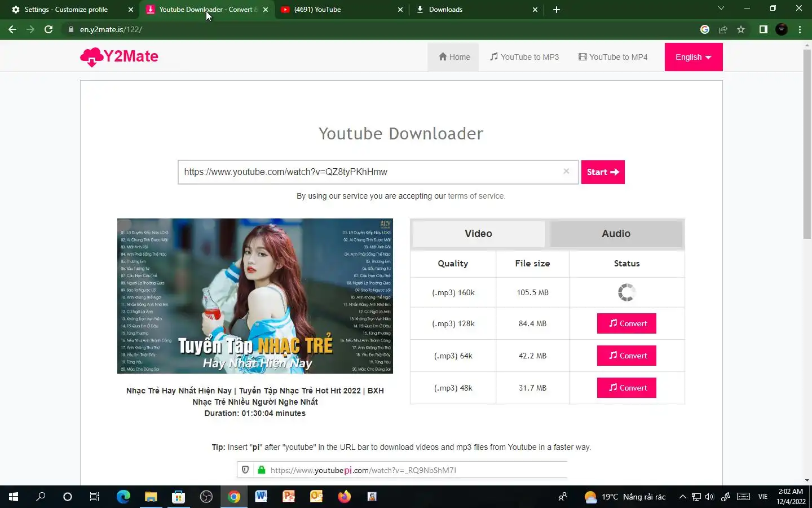Launch Microsoft Edge from taskbar
This screenshot has height=508, width=812.
tap(123, 497)
